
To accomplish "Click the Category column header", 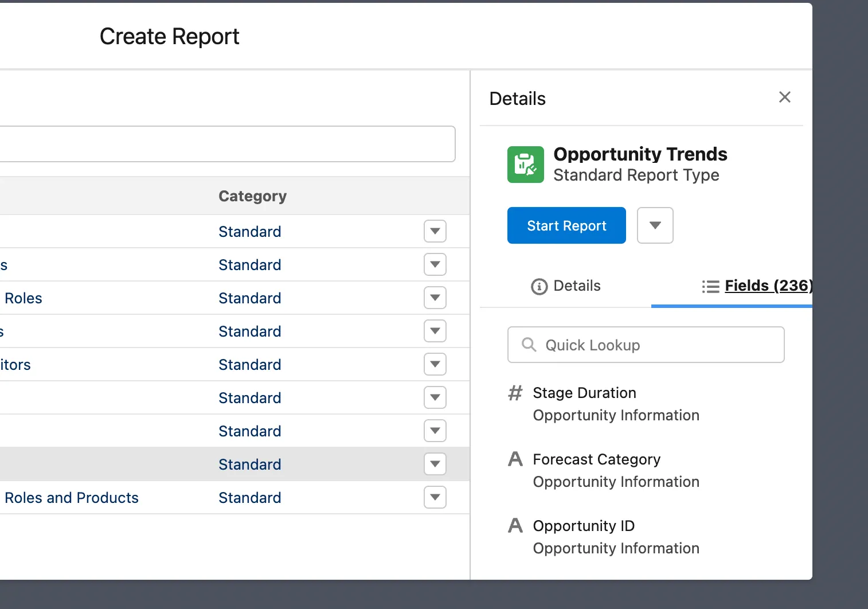I will coord(252,196).
